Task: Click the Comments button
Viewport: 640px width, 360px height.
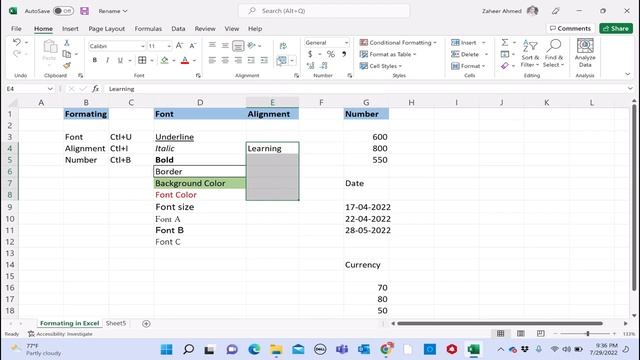Action: tap(570, 28)
